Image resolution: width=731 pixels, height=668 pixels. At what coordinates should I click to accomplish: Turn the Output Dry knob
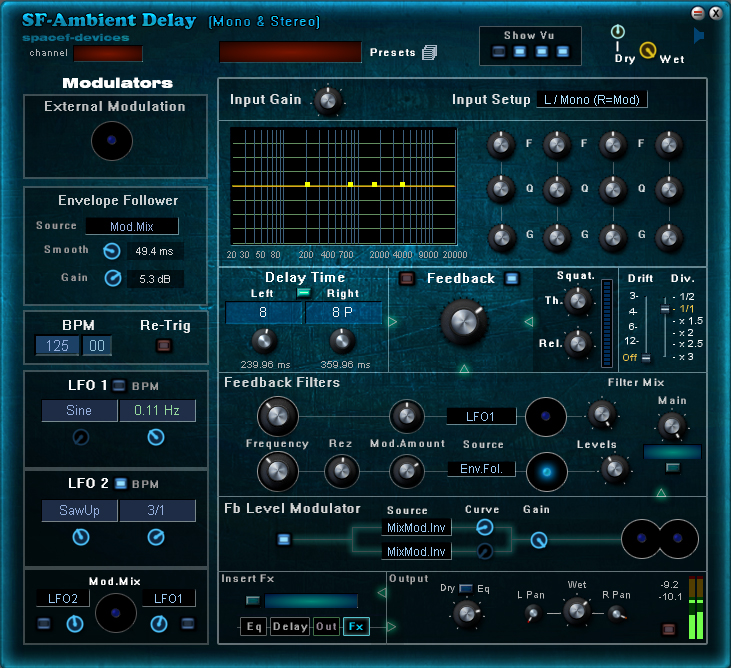tap(467, 613)
